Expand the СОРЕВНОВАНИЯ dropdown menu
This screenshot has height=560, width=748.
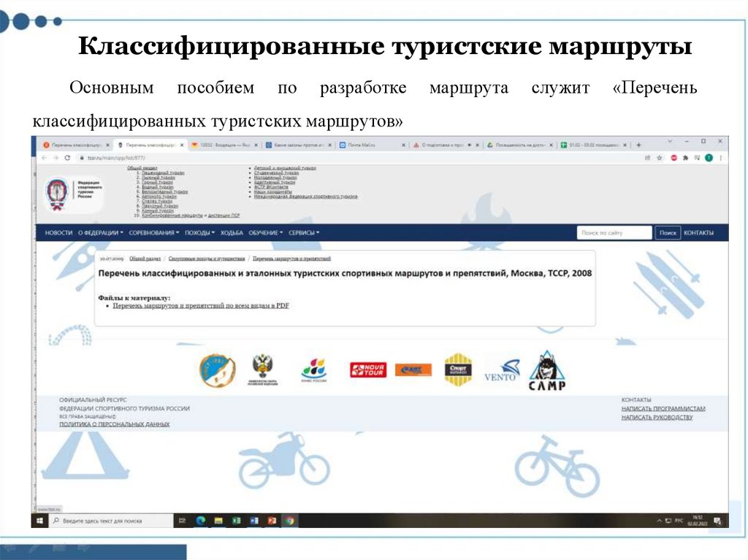click(153, 233)
